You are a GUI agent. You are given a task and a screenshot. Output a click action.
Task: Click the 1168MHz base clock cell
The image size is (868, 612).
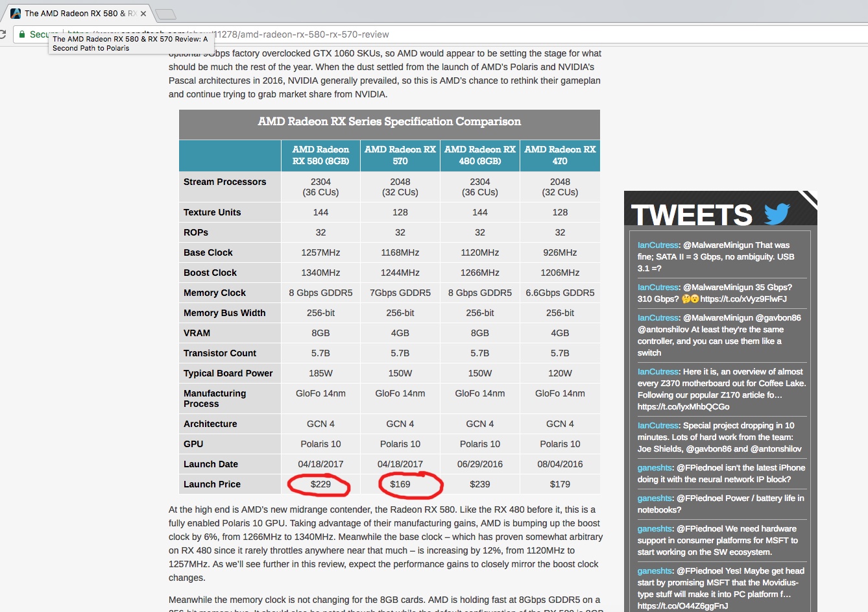click(400, 252)
